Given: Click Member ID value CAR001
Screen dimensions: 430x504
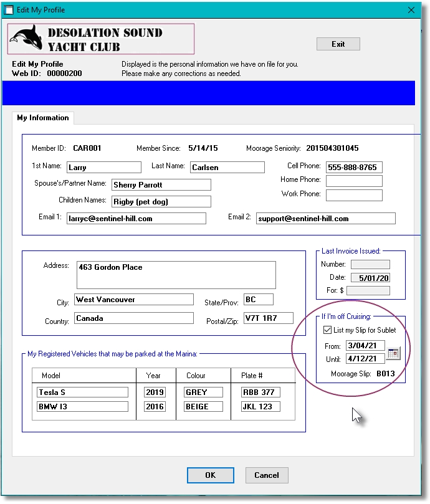Looking at the screenshot, I should click(x=87, y=148).
